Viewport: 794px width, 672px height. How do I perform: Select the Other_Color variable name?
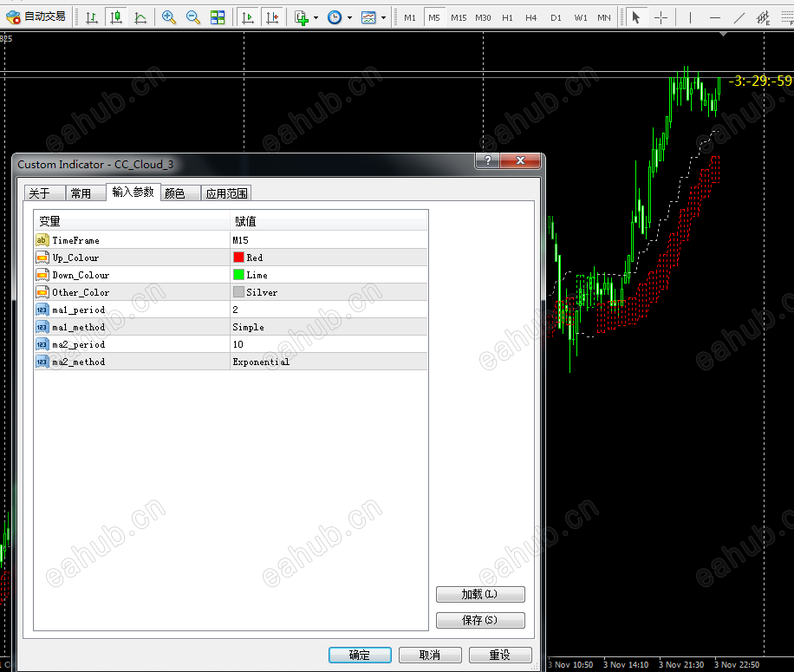(x=81, y=292)
